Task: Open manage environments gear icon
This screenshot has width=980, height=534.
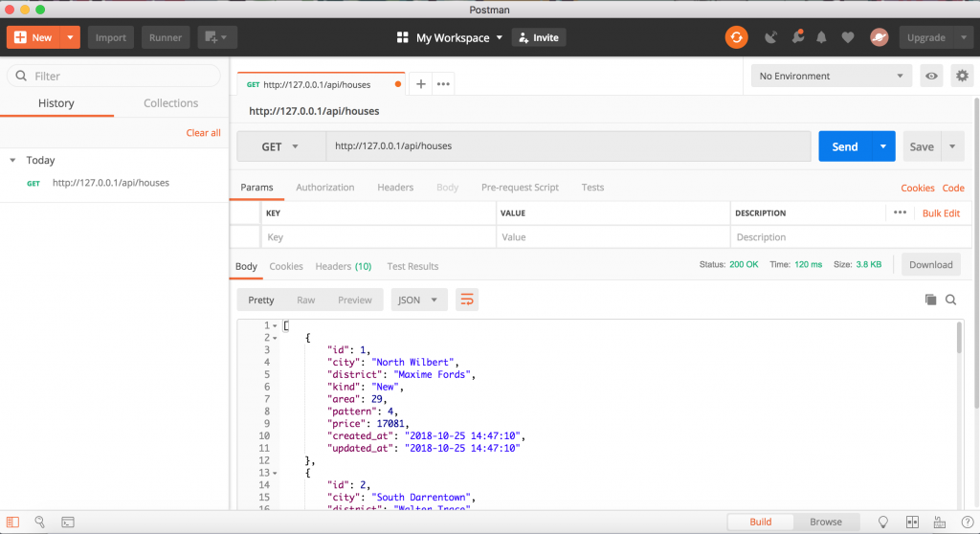Action: [x=962, y=77]
